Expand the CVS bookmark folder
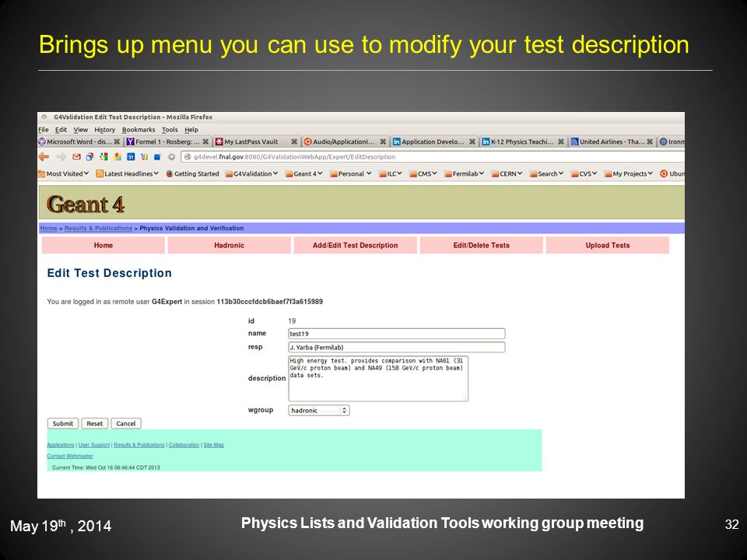Viewport: 747px width, 560px height. [x=584, y=173]
